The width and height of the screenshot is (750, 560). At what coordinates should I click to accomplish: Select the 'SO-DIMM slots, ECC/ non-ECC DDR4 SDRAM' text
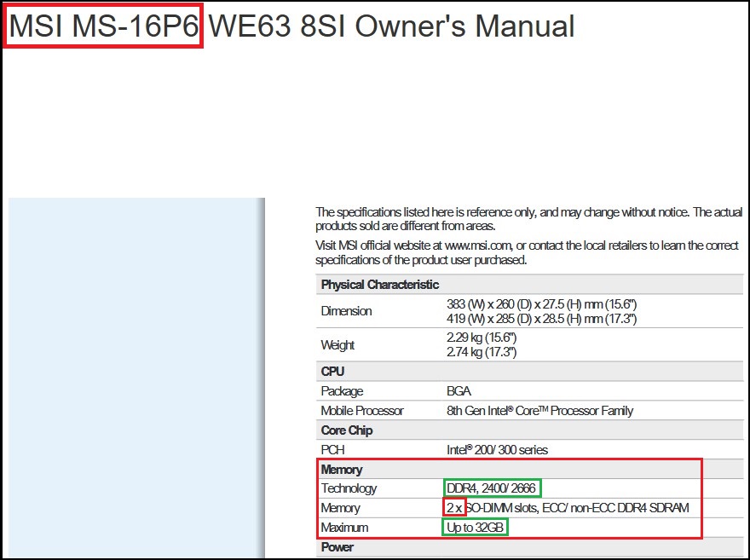coord(577,508)
